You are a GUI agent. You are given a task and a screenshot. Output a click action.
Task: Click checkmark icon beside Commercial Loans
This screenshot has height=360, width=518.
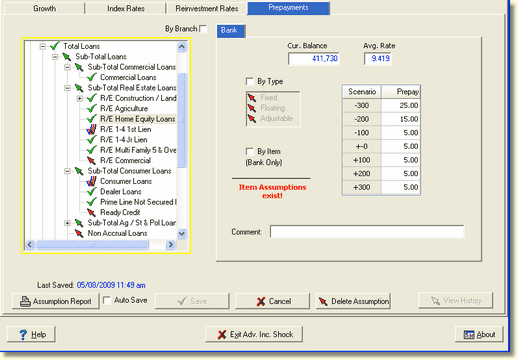pos(92,77)
